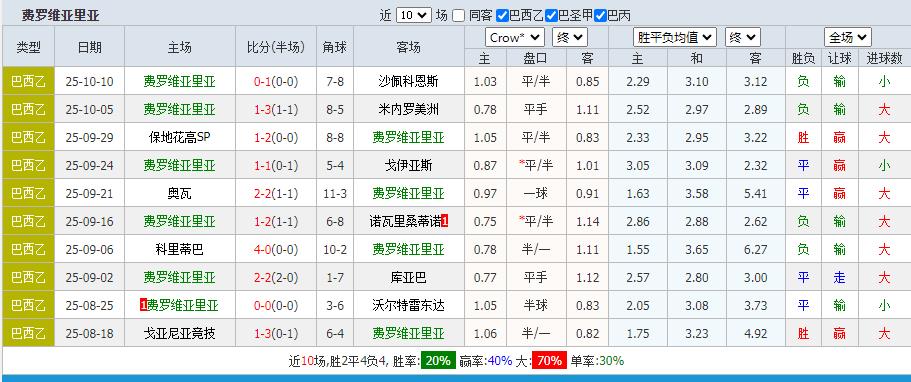Open the 沃尔特雷东达 team link
The width and height of the screenshot is (911, 382).
click(408, 305)
